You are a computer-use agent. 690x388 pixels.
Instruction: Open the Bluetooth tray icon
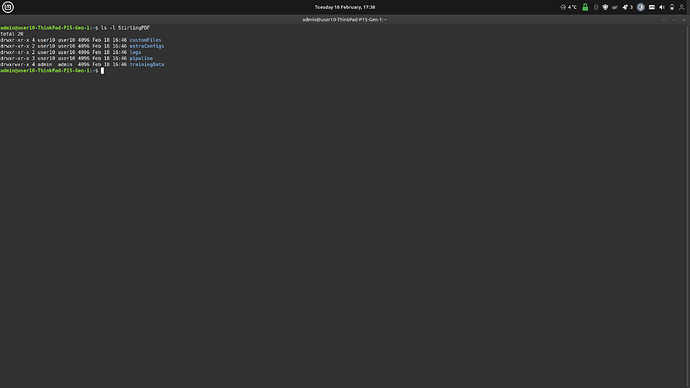[x=596, y=7]
